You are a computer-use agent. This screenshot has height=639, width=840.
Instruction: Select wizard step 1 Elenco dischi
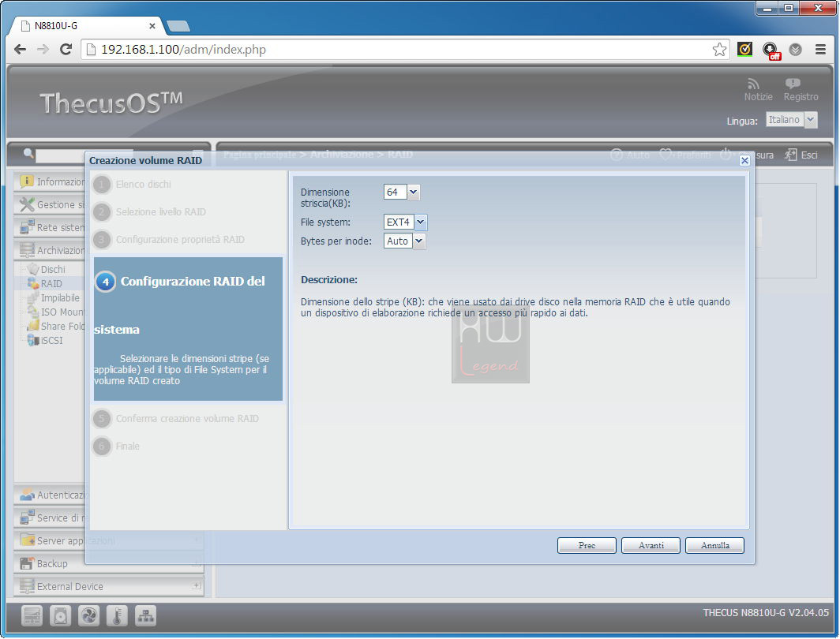tap(133, 185)
